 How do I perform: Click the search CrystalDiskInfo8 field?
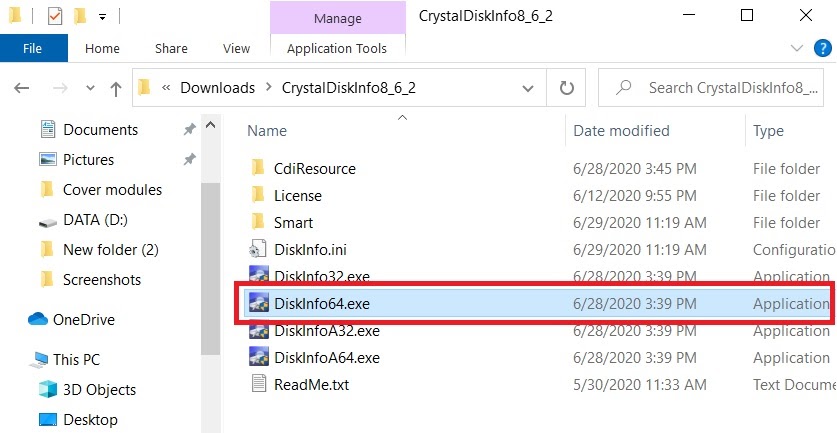click(x=711, y=88)
